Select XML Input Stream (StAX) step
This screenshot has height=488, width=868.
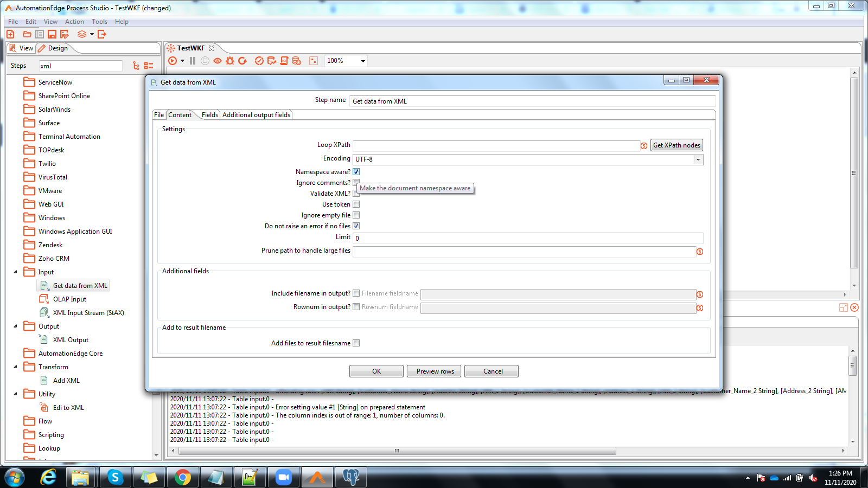point(82,313)
